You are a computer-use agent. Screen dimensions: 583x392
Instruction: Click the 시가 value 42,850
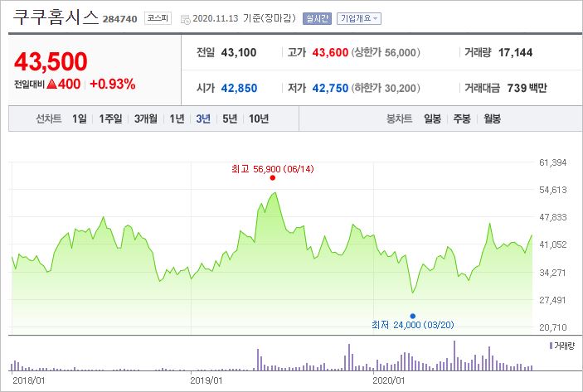tap(239, 89)
